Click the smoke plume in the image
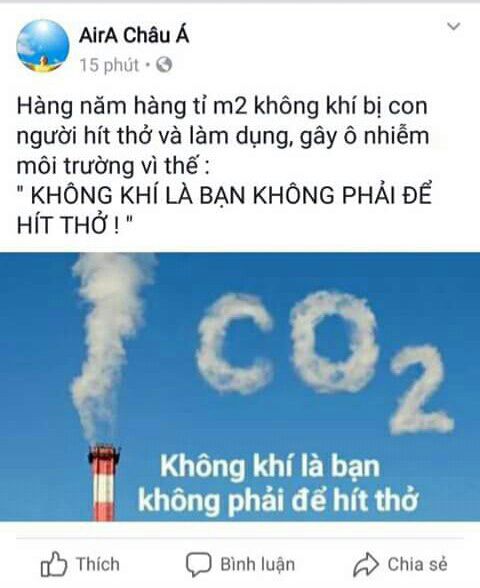The image size is (480, 588). coord(109,347)
